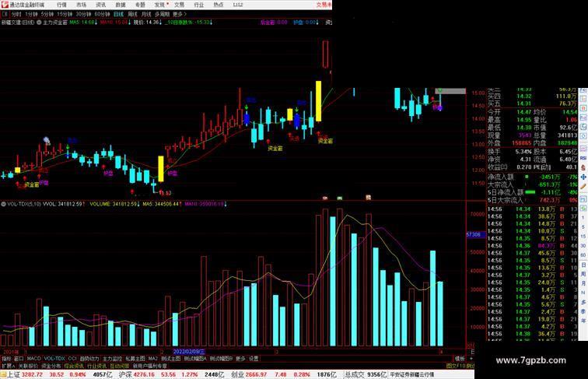Open indicator 设置 button
Viewport: 588px width, 379px height.
(254, 359)
